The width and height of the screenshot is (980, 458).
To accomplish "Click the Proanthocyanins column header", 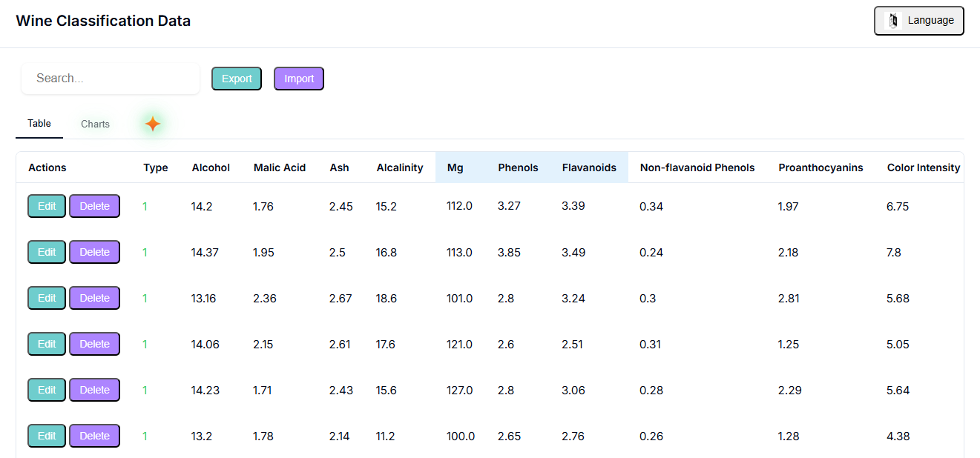I will (820, 167).
